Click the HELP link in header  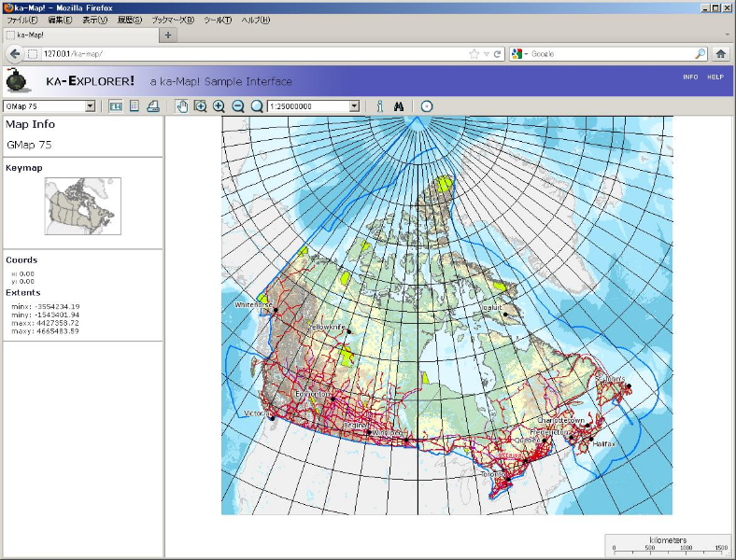[x=715, y=77]
